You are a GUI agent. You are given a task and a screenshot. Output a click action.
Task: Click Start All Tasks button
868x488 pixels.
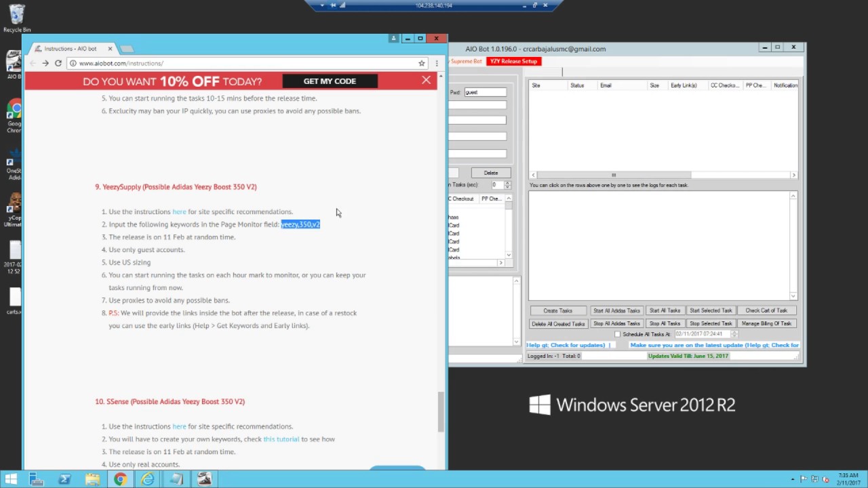point(665,310)
